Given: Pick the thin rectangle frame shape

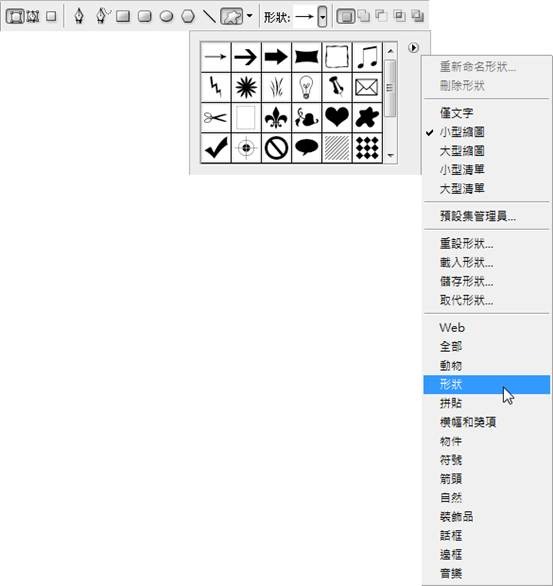Looking at the screenshot, I should tap(246, 117).
